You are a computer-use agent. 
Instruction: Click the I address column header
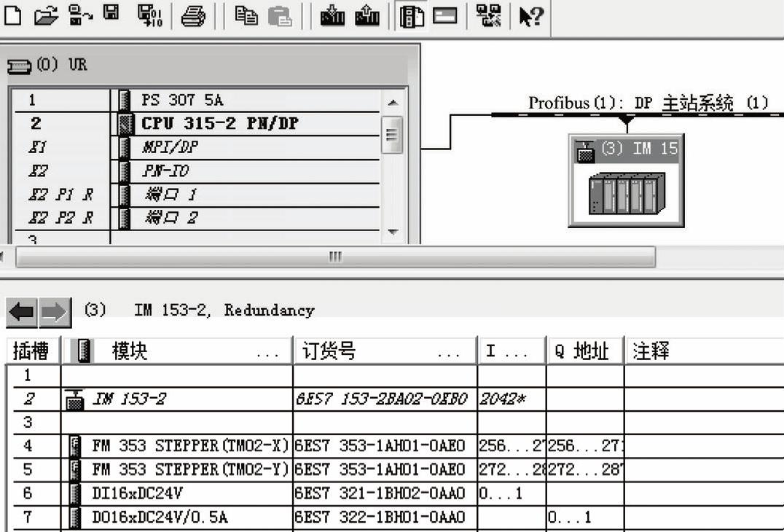511,351
